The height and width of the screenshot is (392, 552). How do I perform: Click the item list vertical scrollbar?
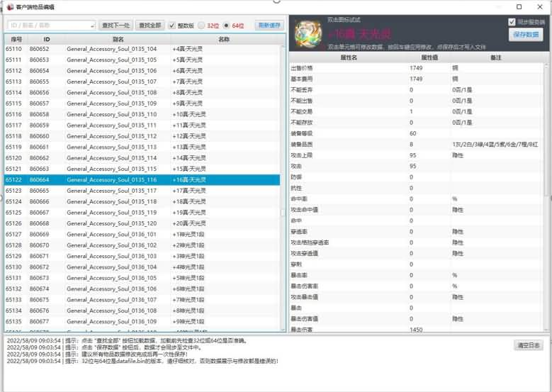tap(283, 177)
